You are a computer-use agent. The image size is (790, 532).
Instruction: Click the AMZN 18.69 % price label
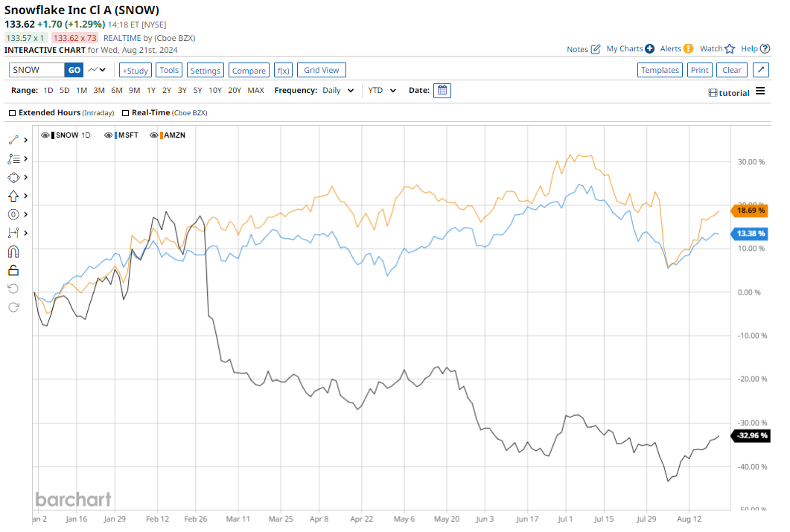coord(750,211)
